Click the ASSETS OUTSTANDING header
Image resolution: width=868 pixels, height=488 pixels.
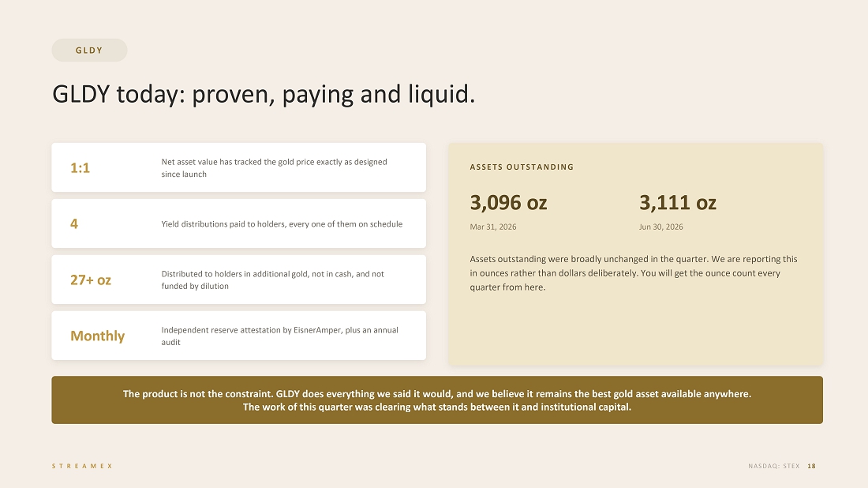coord(522,167)
